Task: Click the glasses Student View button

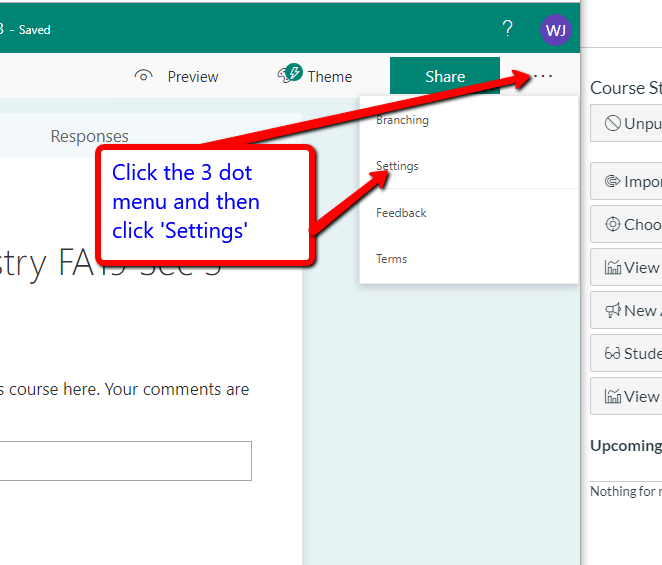Action: coord(612,353)
